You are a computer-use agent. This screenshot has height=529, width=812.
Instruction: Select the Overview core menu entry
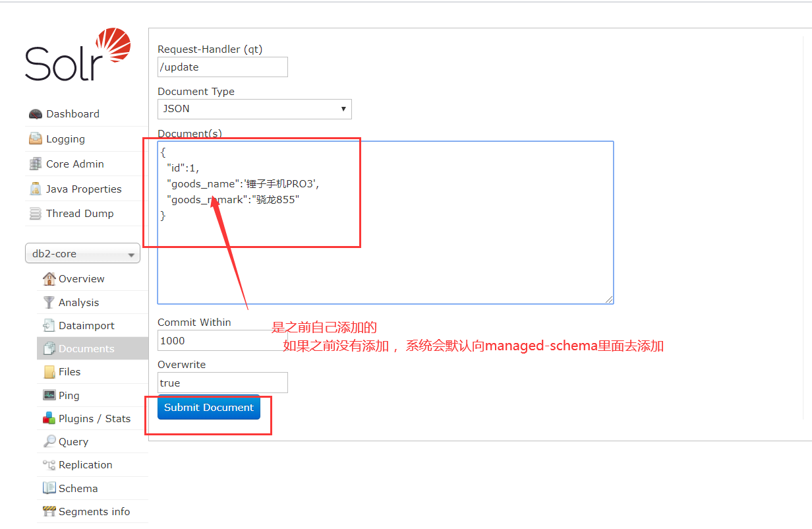coord(82,279)
